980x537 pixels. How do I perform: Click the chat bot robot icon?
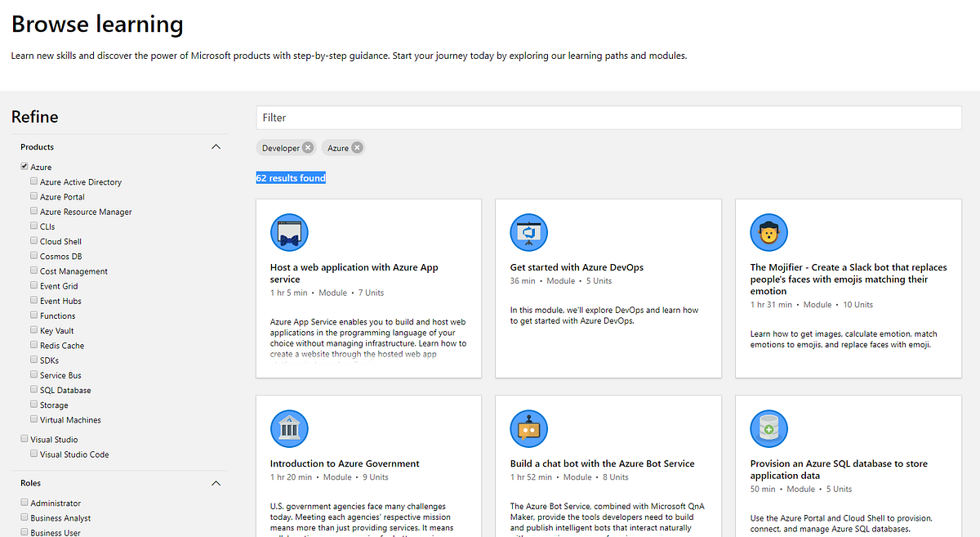pos(528,428)
